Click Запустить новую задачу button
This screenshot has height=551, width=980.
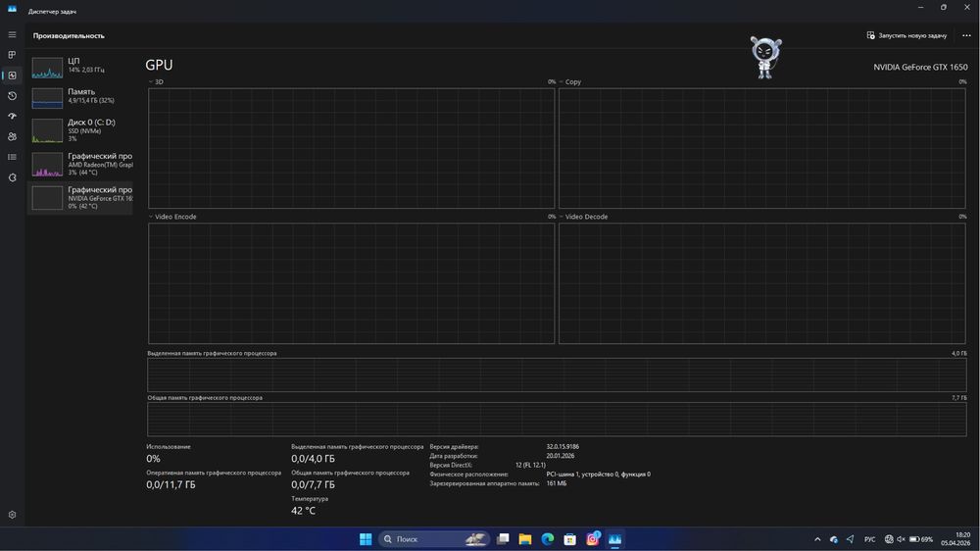(906, 35)
